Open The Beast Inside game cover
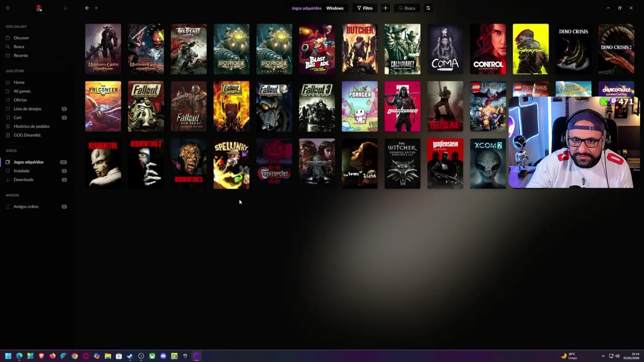This screenshot has height=362, width=644. tap(189, 49)
